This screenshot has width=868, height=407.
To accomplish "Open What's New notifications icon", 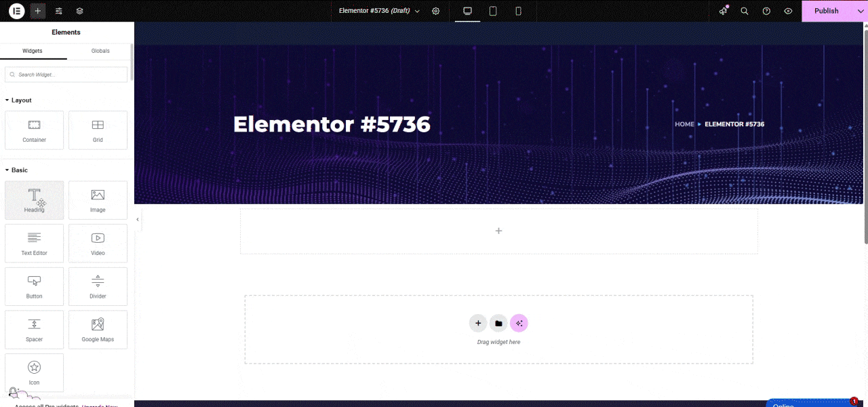I will point(723,11).
